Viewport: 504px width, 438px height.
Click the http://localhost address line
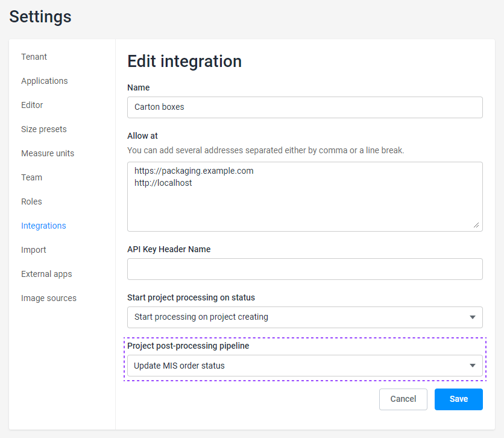coord(163,183)
